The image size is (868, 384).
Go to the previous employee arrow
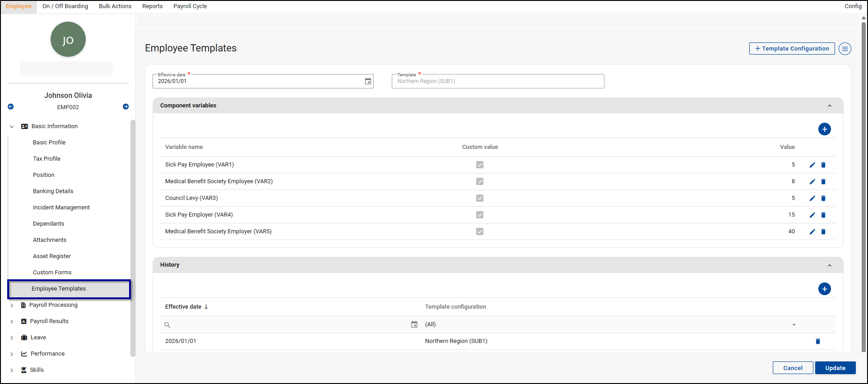[11, 107]
